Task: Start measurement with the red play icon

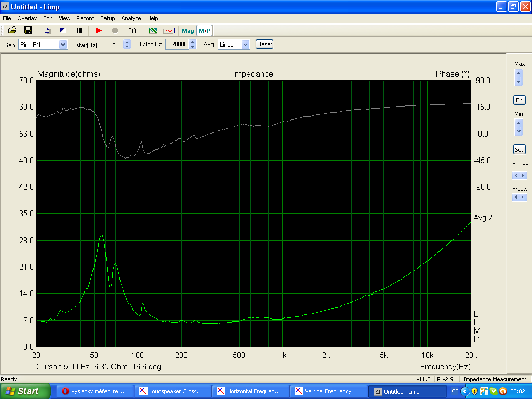Action: [98, 31]
